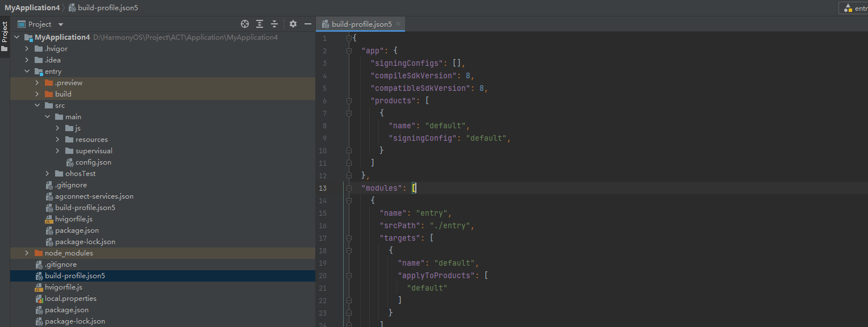Viewport: 868px width, 327px height.
Task: Select highlighted root build-profile.json5 in tree
Action: (x=162, y=276)
